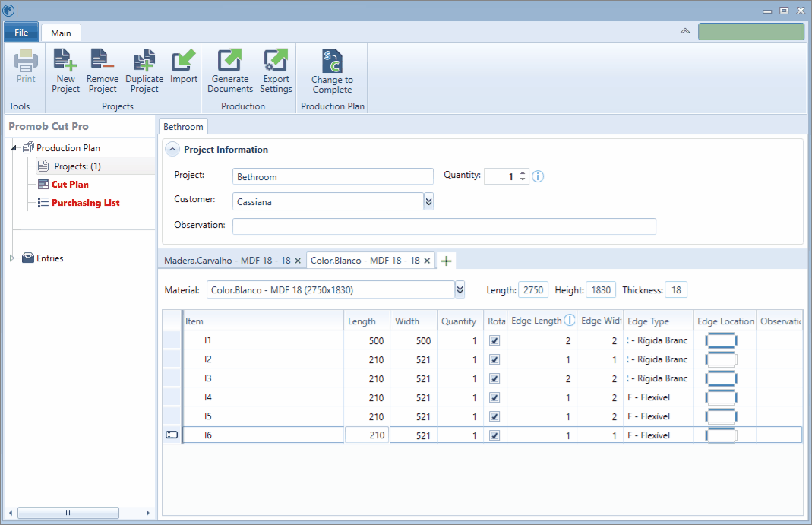Sort table by Quantity column header

tap(460, 321)
